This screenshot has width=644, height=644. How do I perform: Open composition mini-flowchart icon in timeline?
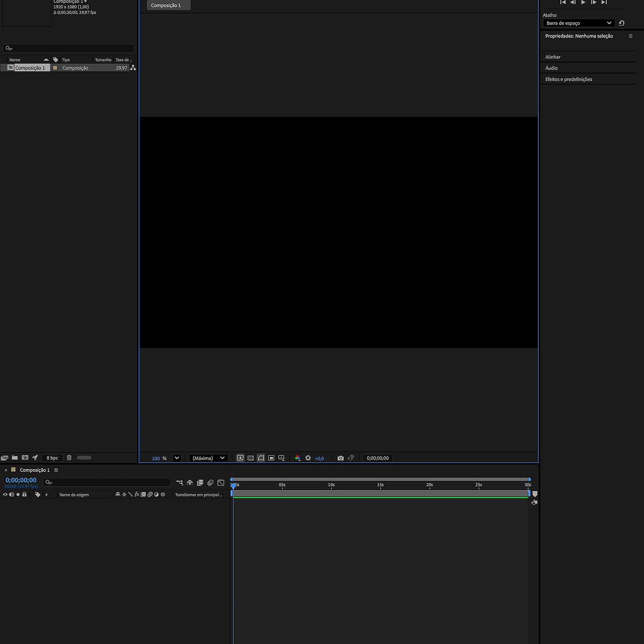click(179, 483)
